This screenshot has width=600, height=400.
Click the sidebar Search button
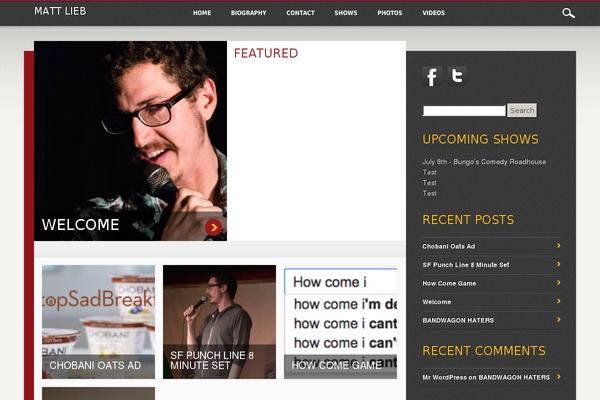pos(522,110)
